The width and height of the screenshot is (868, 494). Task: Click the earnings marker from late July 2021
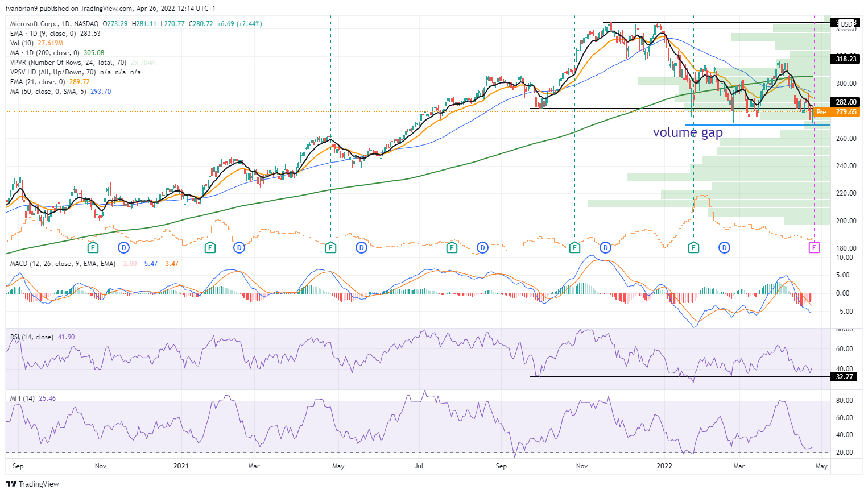click(x=452, y=247)
